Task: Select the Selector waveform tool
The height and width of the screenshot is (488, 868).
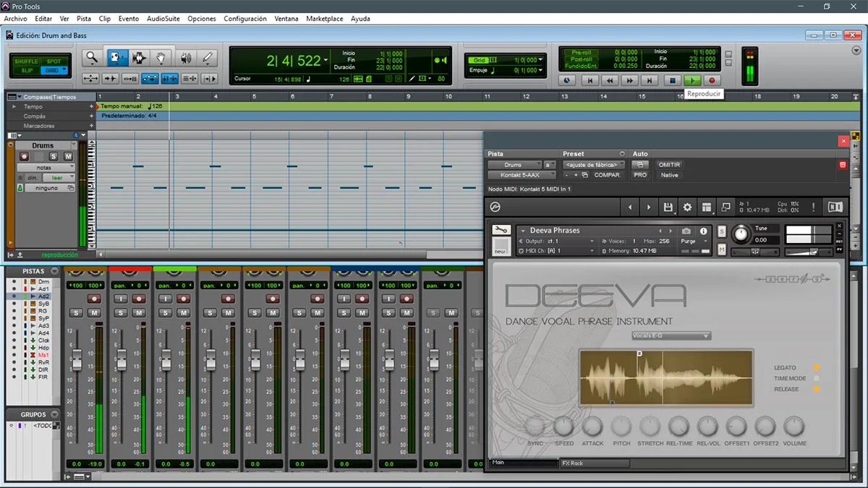Action: coord(139,58)
